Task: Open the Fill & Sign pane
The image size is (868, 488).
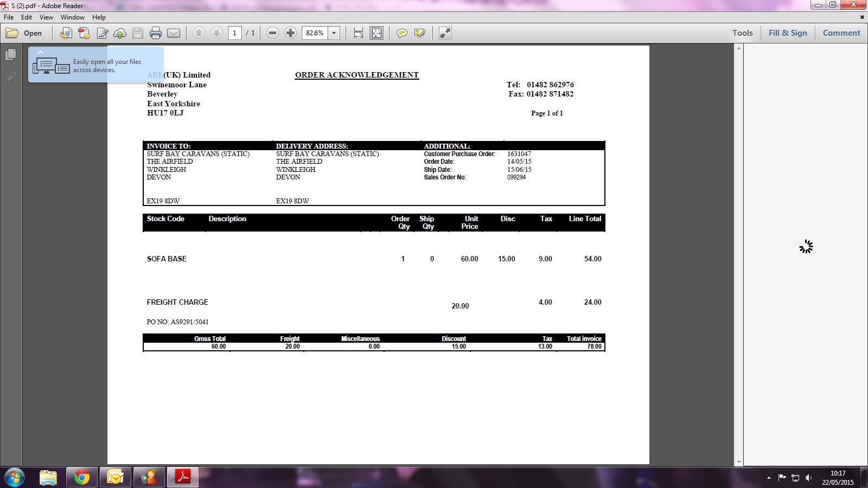Action: point(788,33)
